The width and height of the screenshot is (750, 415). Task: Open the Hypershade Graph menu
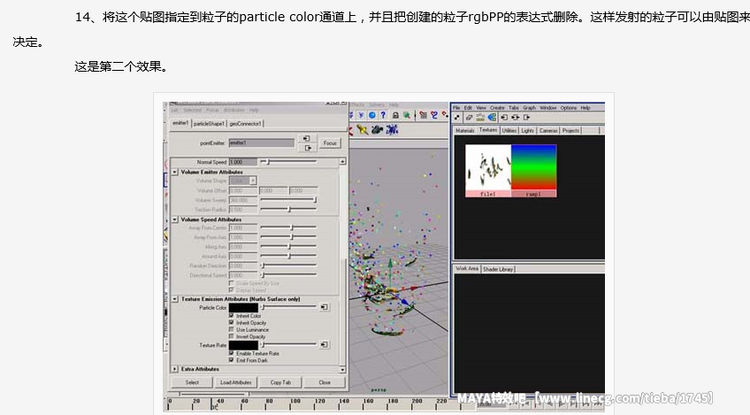tap(529, 108)
